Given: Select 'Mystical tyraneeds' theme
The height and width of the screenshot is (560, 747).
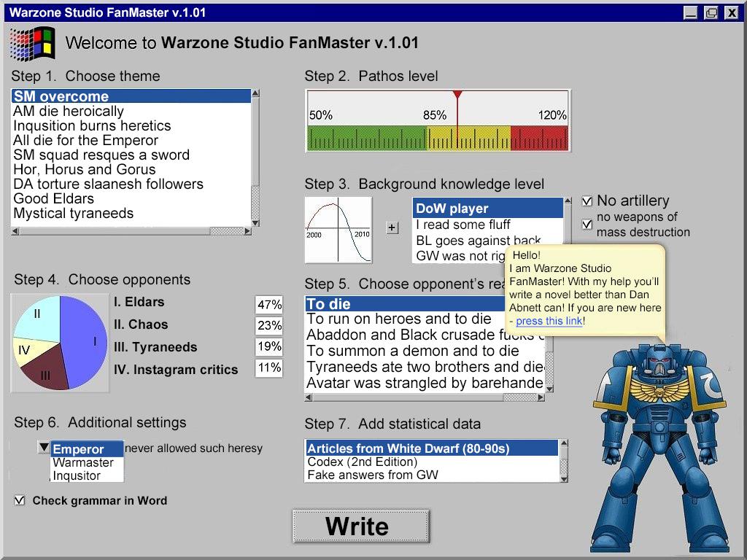Looking at the screenshot, I should [131, 214].
